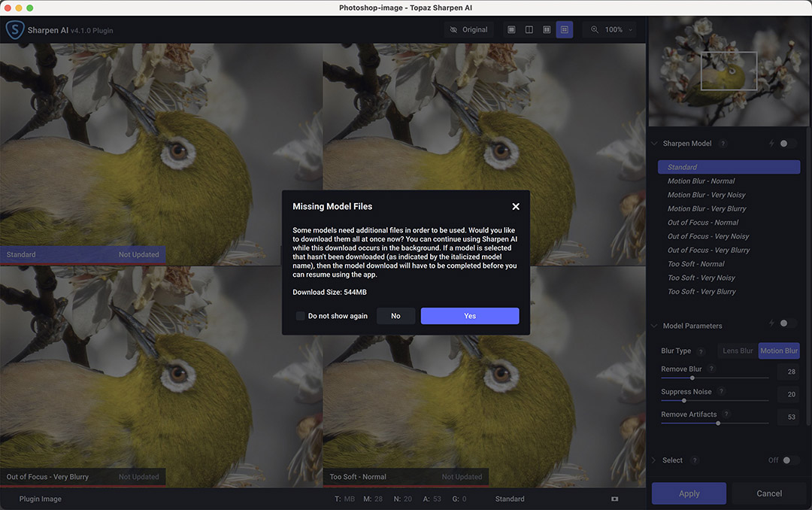The image size is (812, 510).
Task: Select Too Soft - Very Noisy model
Action: point(729,278)
